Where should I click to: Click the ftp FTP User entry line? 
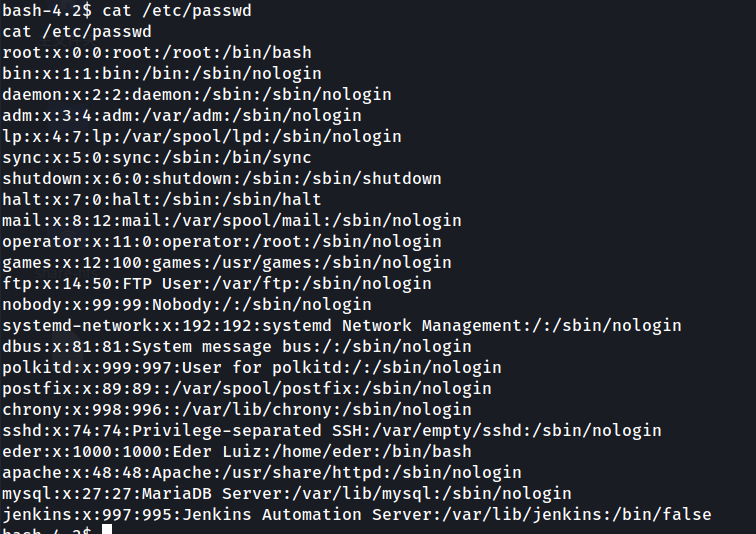(216, 283)
